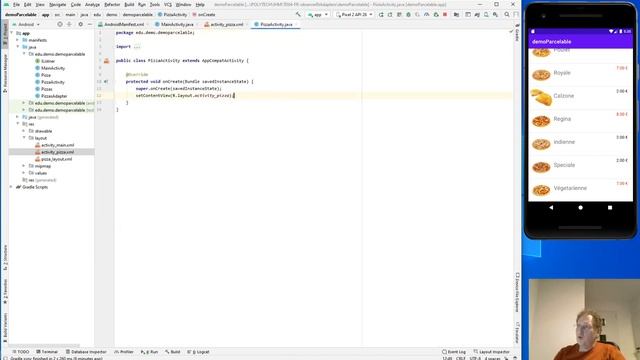Tap the Végétarienne row in emulator list
The height and width of the screenshot is (360, 640).
point(580,190)
